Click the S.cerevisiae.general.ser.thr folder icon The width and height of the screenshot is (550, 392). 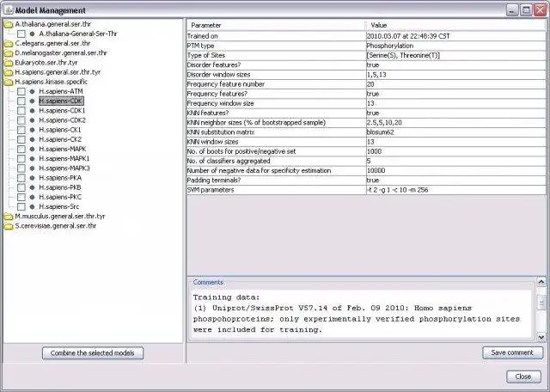[8, 226]
